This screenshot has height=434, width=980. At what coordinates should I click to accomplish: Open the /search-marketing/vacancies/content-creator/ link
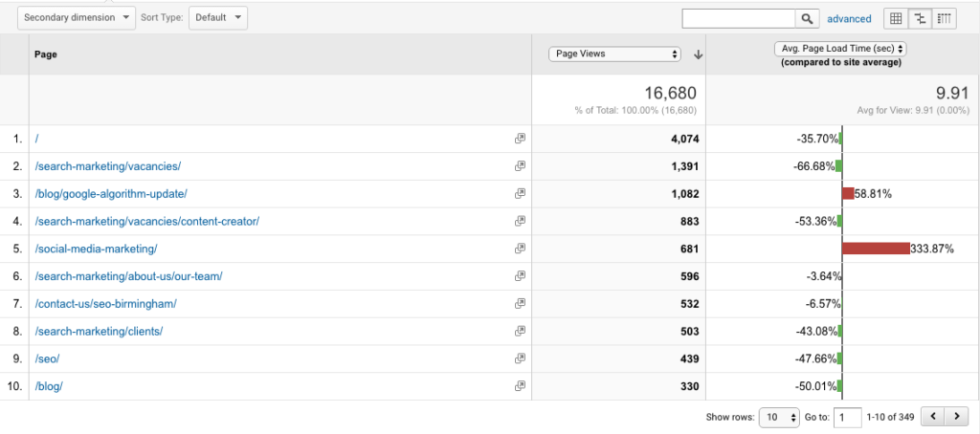pos(146,221)
